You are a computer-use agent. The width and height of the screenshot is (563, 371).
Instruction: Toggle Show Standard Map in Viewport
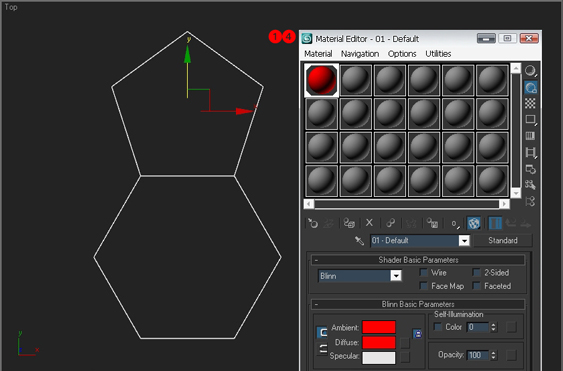[474, 223]
